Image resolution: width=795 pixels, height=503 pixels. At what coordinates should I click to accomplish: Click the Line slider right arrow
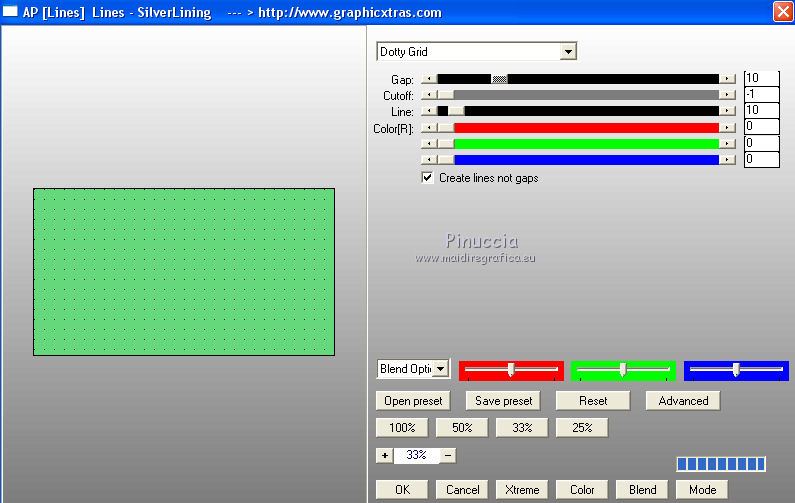pyautogui.click(x=727, y=111)
